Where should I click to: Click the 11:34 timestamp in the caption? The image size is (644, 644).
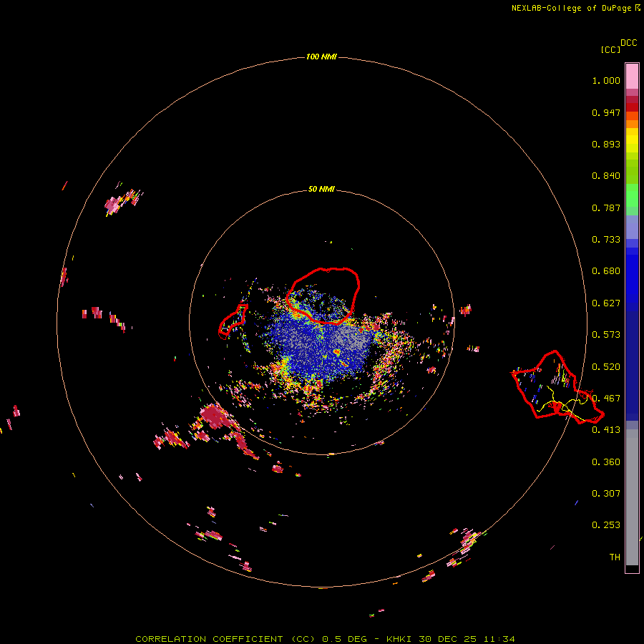(499, 639)
